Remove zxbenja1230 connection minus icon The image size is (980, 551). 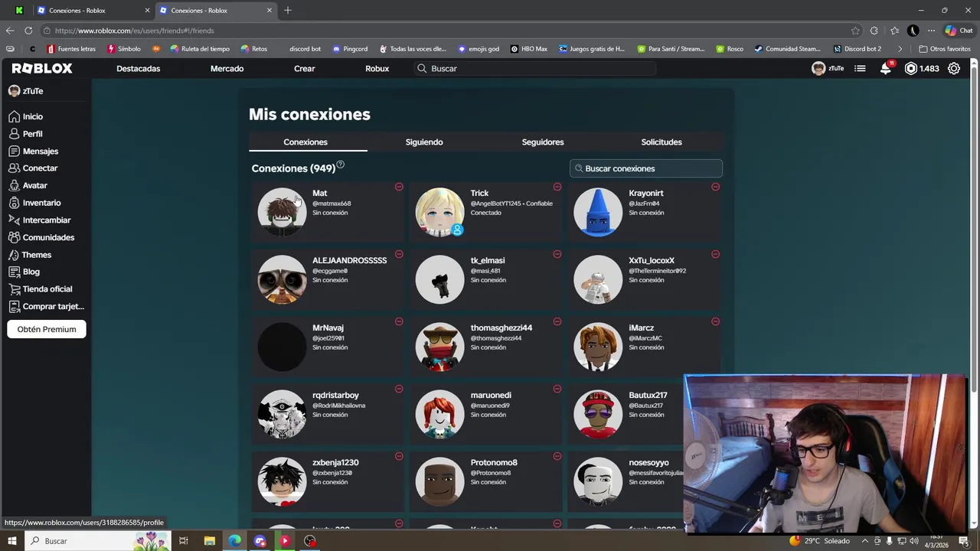click(399, 456)
